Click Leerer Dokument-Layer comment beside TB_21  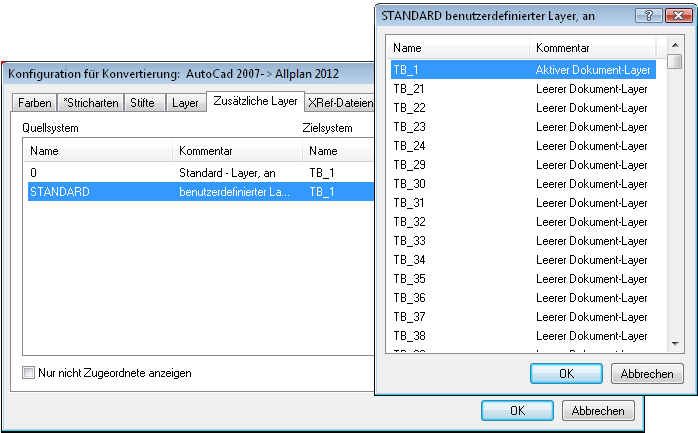[x=592, y=89]
